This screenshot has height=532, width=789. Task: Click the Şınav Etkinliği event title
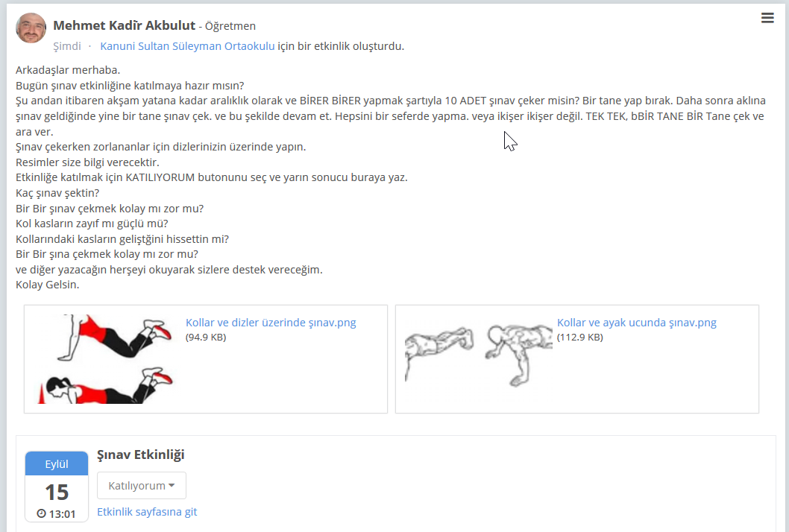[141, 455]
